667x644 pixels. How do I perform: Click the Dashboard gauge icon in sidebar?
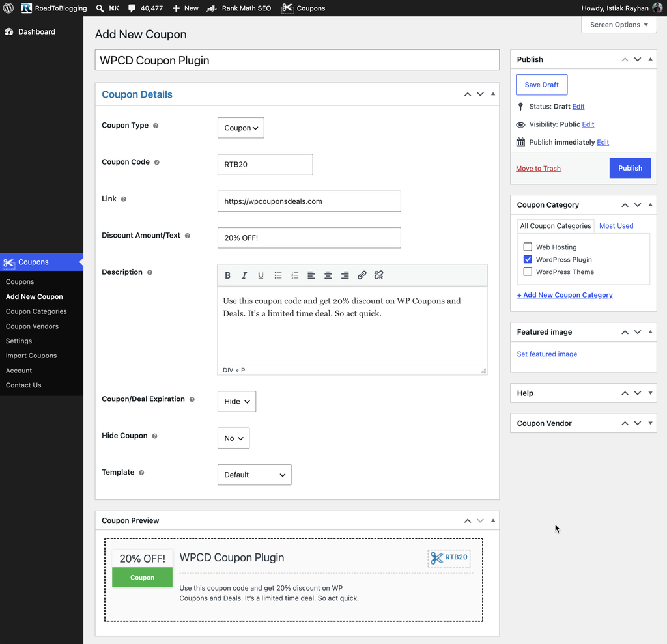(9, 31)
